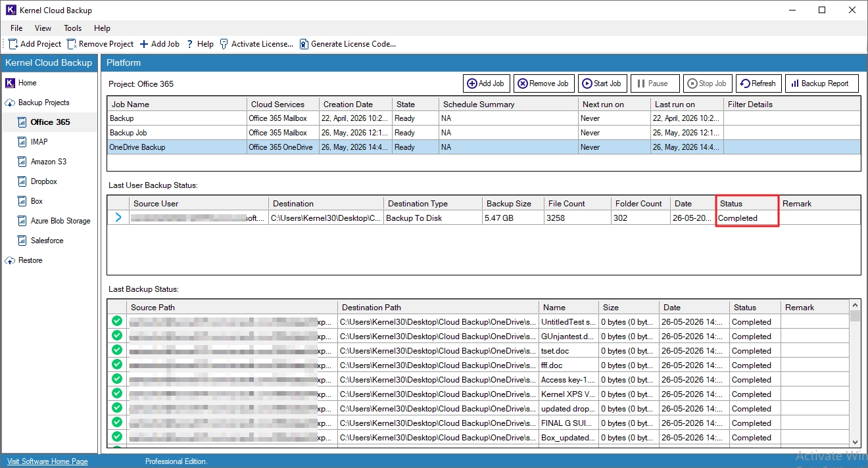Screen dimensions: 868x468
Task: Click the '5.47 GB' backup size cell
Action: pyautogui.click(x=513, y=218)
